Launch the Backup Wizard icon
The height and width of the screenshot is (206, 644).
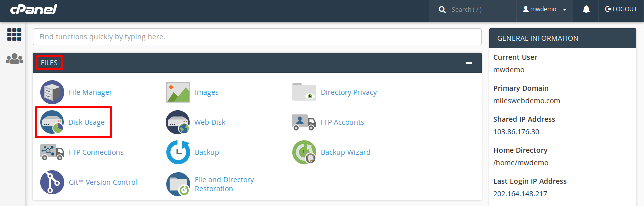click(304, 152)
